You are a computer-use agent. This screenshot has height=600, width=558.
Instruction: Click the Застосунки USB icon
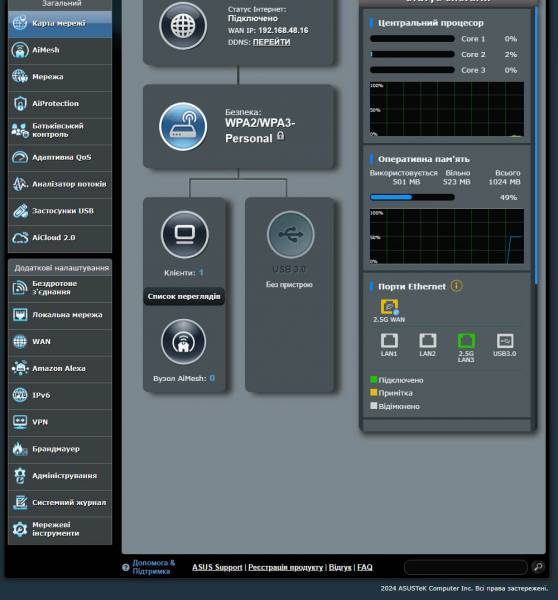[x=20, y=211]
